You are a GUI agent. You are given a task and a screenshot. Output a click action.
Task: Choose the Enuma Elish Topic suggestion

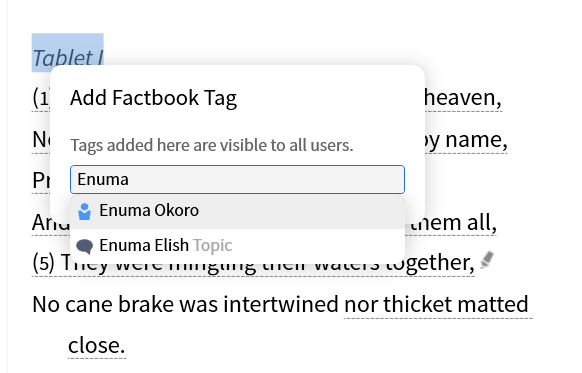click(238, 246)
